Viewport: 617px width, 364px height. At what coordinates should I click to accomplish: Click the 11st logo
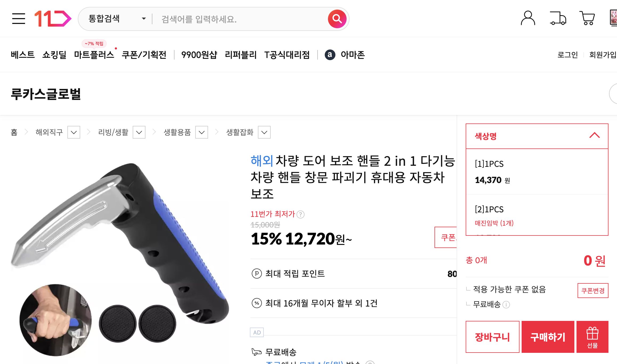[52, 19]
